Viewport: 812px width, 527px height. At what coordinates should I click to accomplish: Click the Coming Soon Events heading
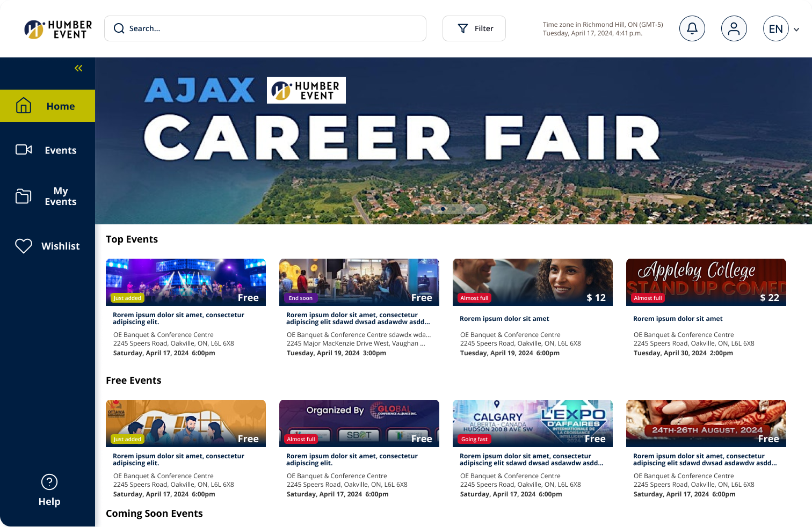point(154,514)
